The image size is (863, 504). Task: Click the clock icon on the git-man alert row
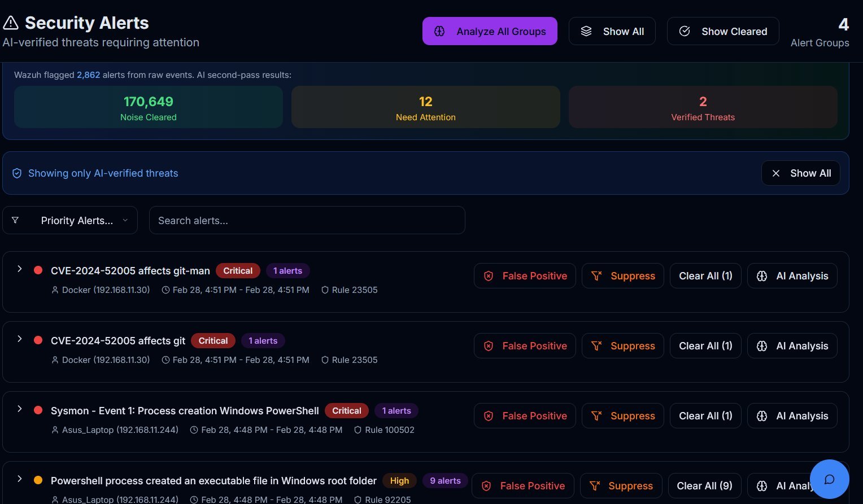[x=165, y=290]
